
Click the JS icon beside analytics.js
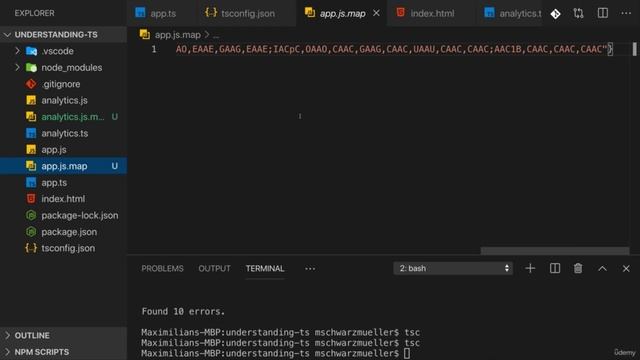31,100
